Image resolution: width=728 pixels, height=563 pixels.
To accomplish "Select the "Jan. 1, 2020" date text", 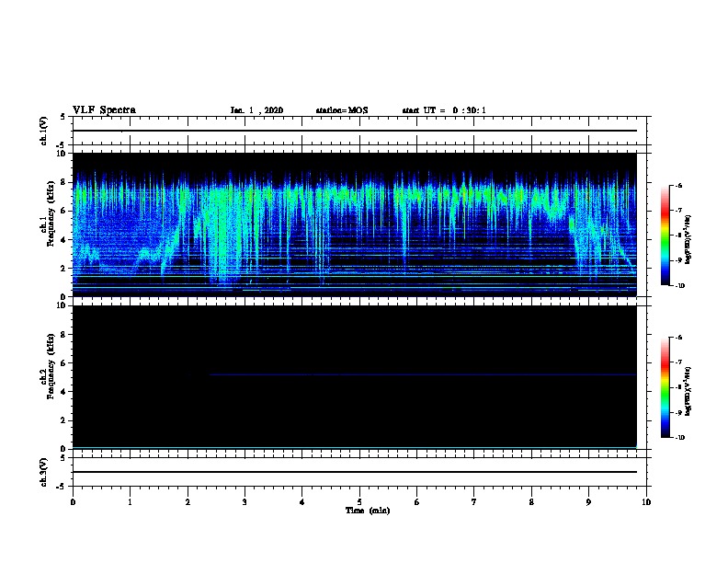I will pos(256,110).
